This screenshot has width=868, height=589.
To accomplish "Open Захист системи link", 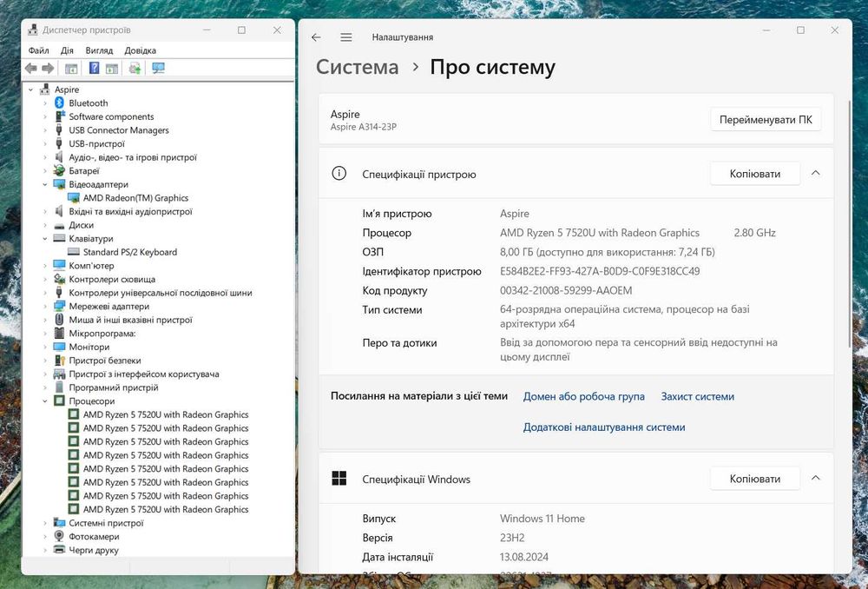I will click(698, 396).
